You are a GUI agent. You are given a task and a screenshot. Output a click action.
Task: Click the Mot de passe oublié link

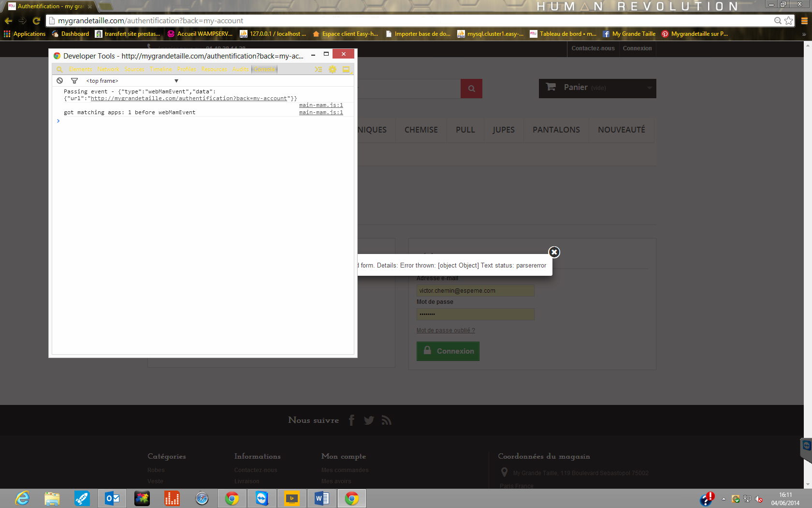click(x=446, y=330)
